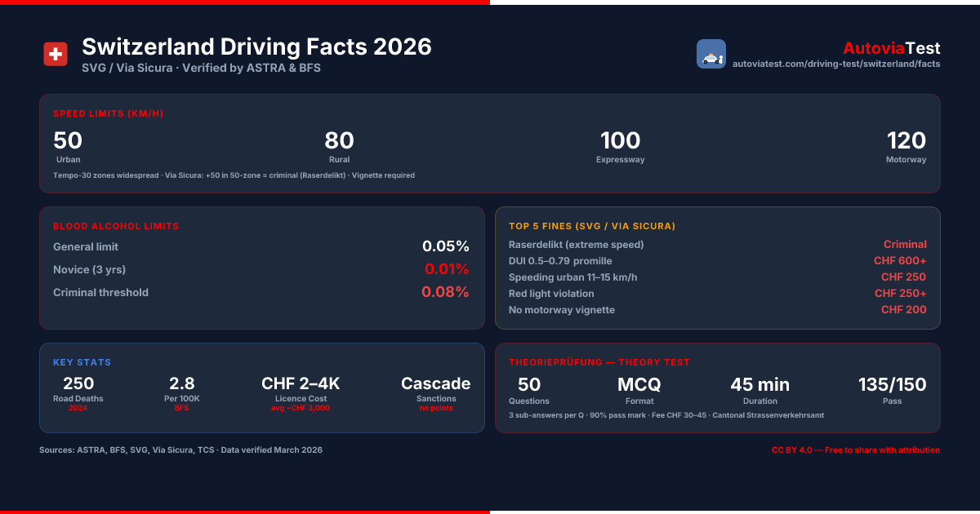Click the AutoviaTest car logo icon
980x514 pixels.
pos(711,54)
